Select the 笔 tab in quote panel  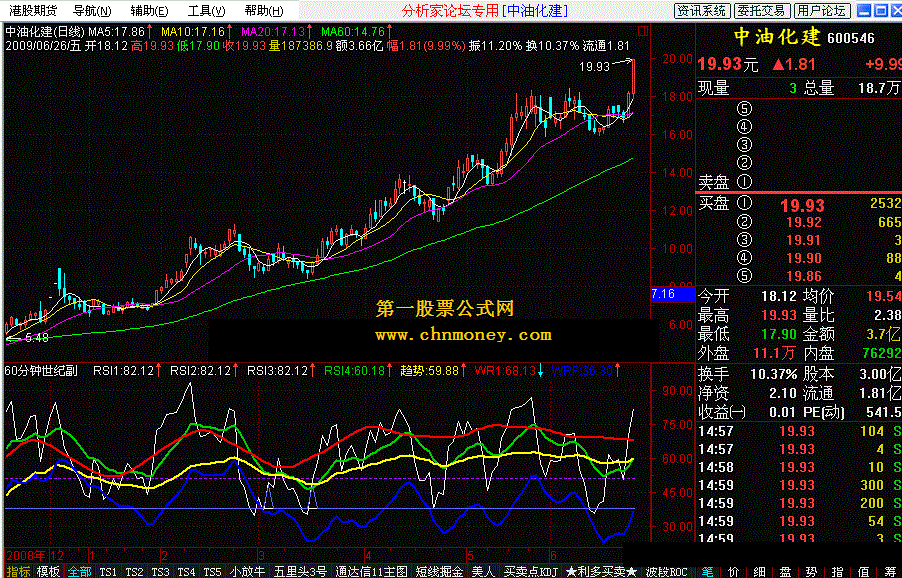click(707, 571)
